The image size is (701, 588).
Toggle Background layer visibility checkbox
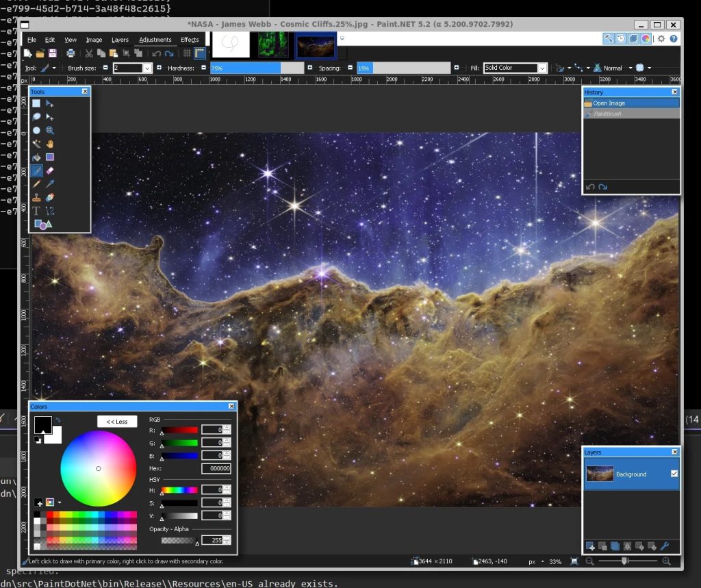[x=674, y=474]
